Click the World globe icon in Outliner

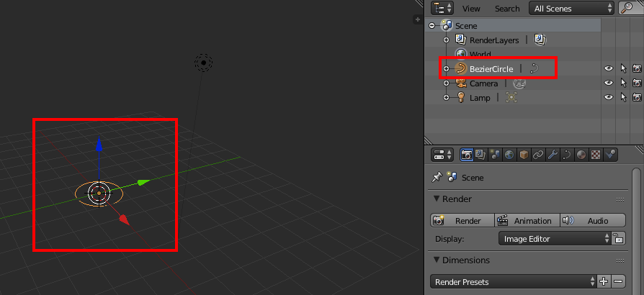coord(461,54)
